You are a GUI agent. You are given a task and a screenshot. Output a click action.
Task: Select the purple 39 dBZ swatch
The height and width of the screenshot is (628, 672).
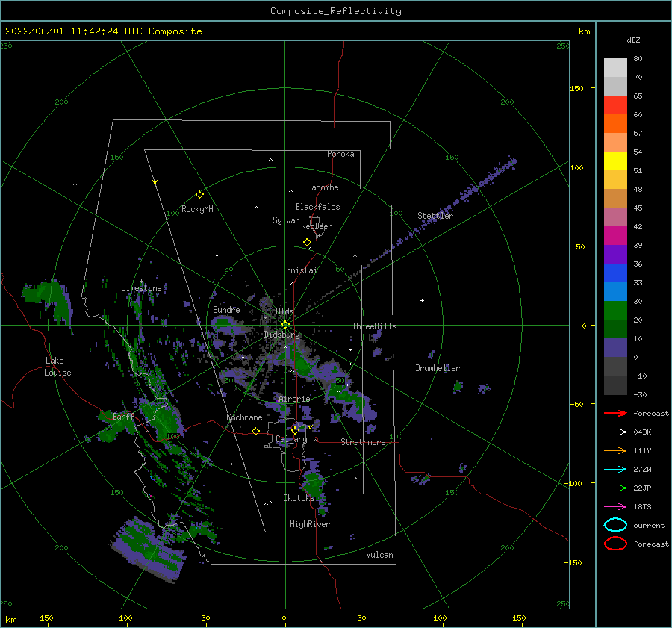tap(615, 254)
